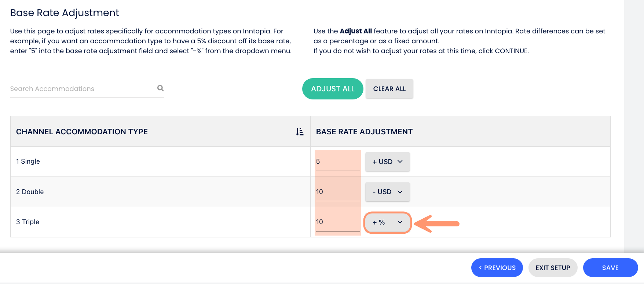
Task: Save the base rate adjustments
Action: (610, 268)
